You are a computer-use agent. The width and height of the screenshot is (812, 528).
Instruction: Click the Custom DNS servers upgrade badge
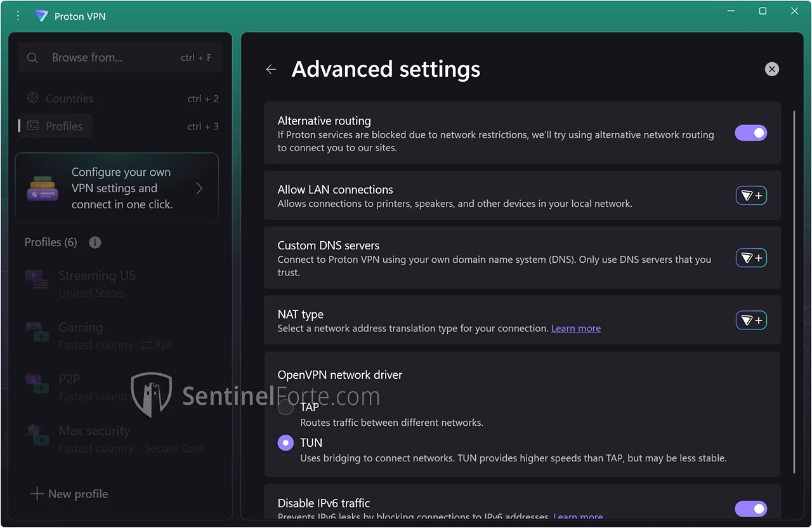click(x=751, y=258)
